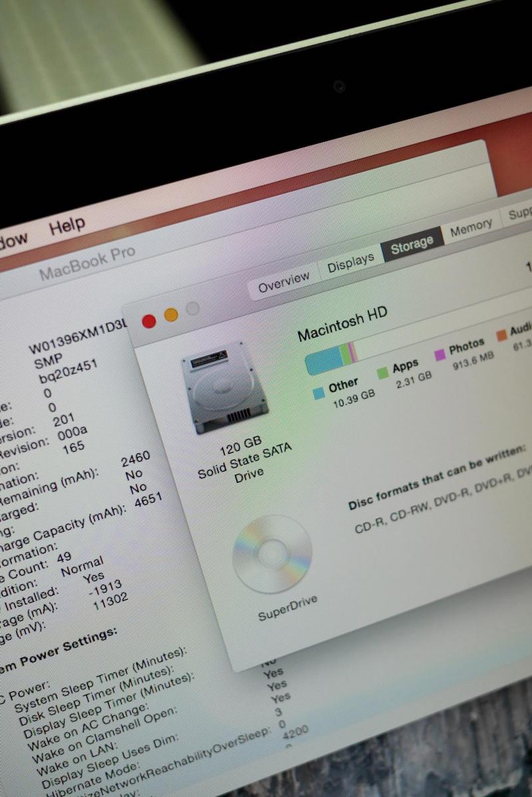
Task: Click the "Disk Sleep Timer (Minutes):" label
Action: pos(96,695)
